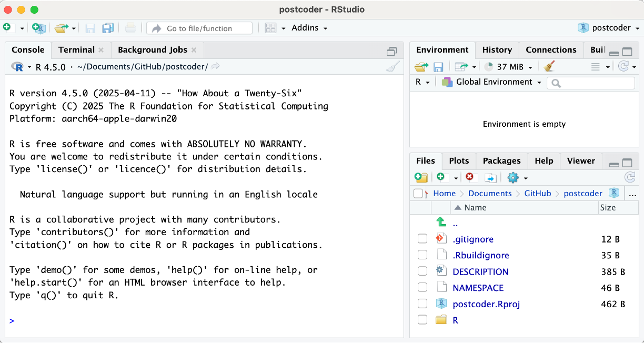This screenshot has height=343, width=644.
Task: Create a new project with the R cube icon
Action: tap(39, 28)
